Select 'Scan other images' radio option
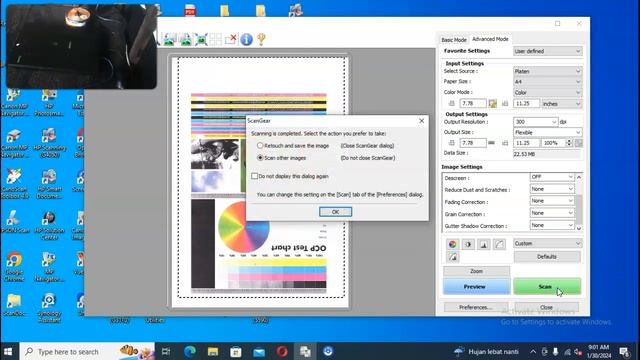Image resolution: width=640 pixels, height=360 pixels. pyautogui.click(x=281, y=158)
